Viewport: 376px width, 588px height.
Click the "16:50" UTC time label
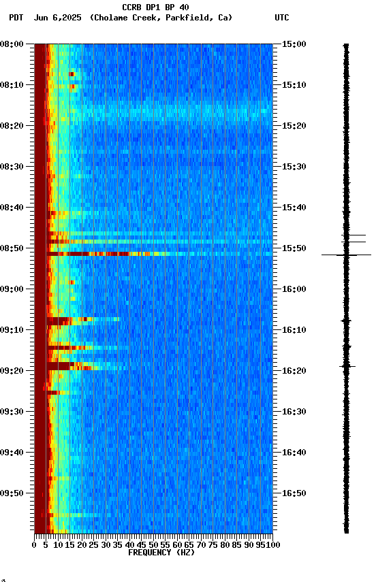(x=294, y=493)
